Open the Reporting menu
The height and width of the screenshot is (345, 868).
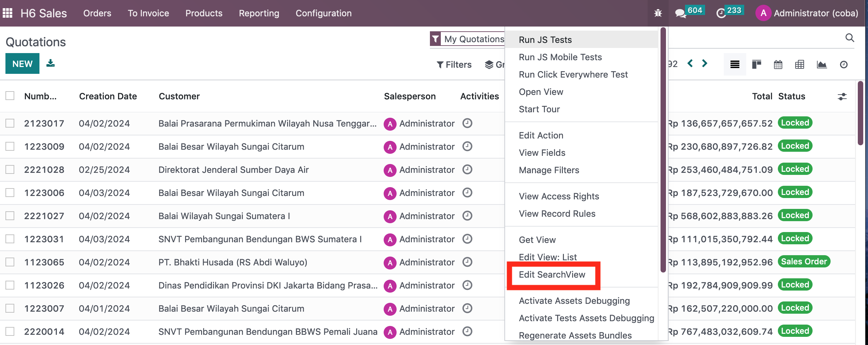click(x=259, y=13)
